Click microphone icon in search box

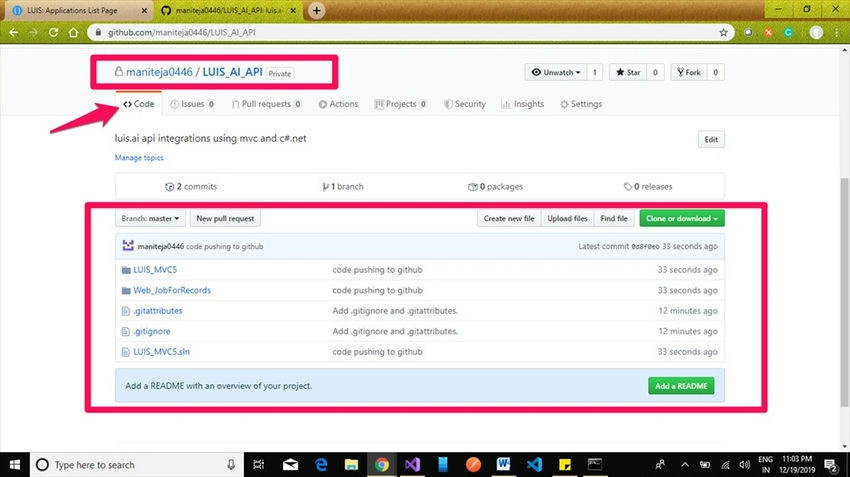coord(231,465)
